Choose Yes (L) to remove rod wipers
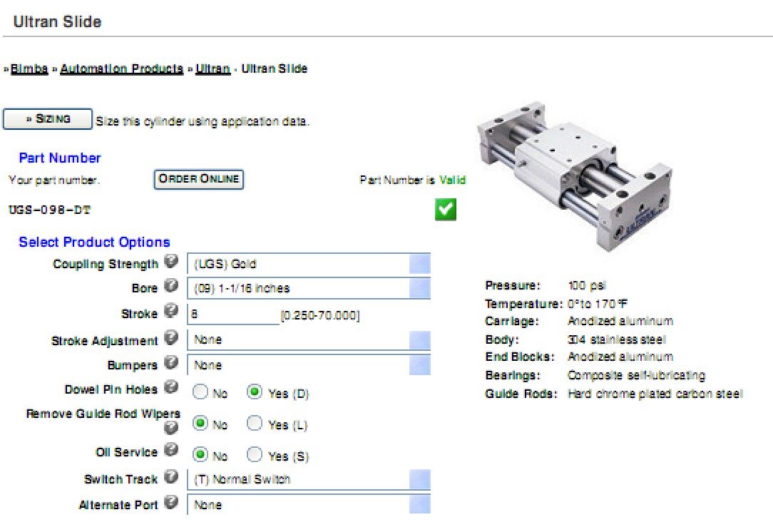The image size is (773, 532). (255, 424)
